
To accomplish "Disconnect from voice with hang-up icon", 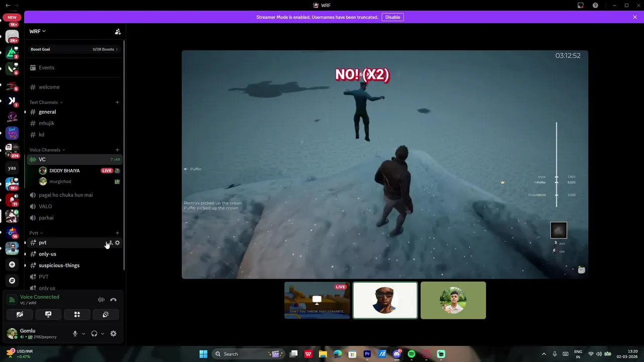I will point(113,300).
